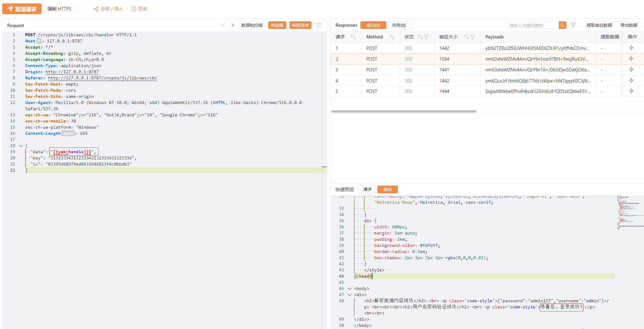Toggle the 强制 HTTPS checkbox

click(77, 9)
